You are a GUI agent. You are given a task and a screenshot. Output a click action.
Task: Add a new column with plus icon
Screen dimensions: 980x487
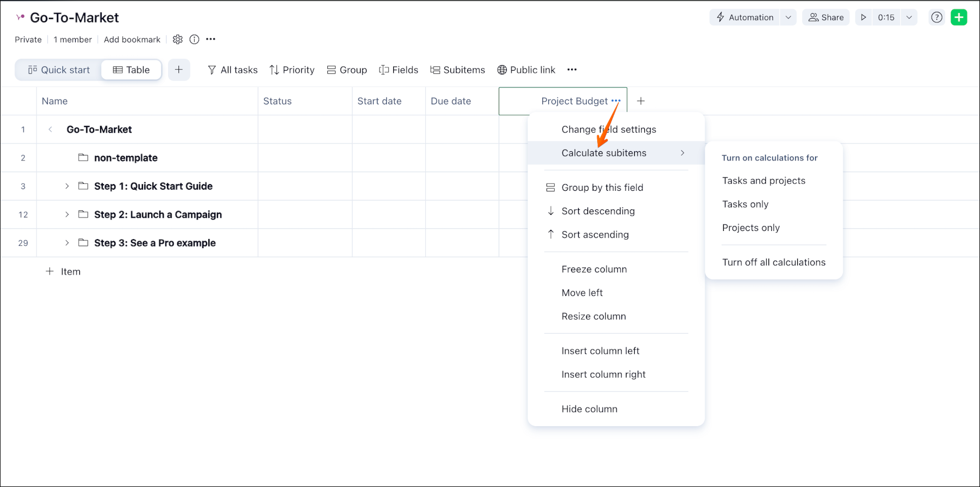point(641,101)
